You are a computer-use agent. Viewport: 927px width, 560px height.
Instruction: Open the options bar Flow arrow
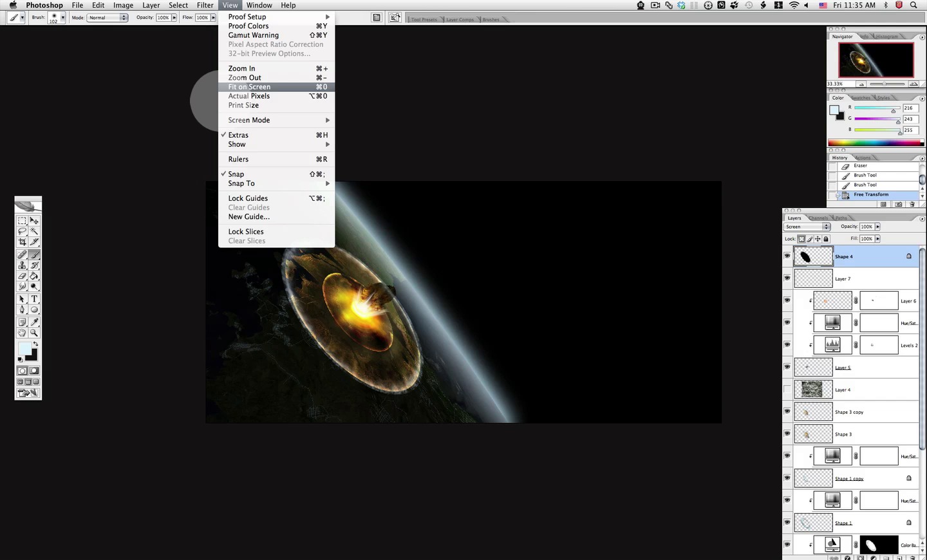tap(213, 17)
